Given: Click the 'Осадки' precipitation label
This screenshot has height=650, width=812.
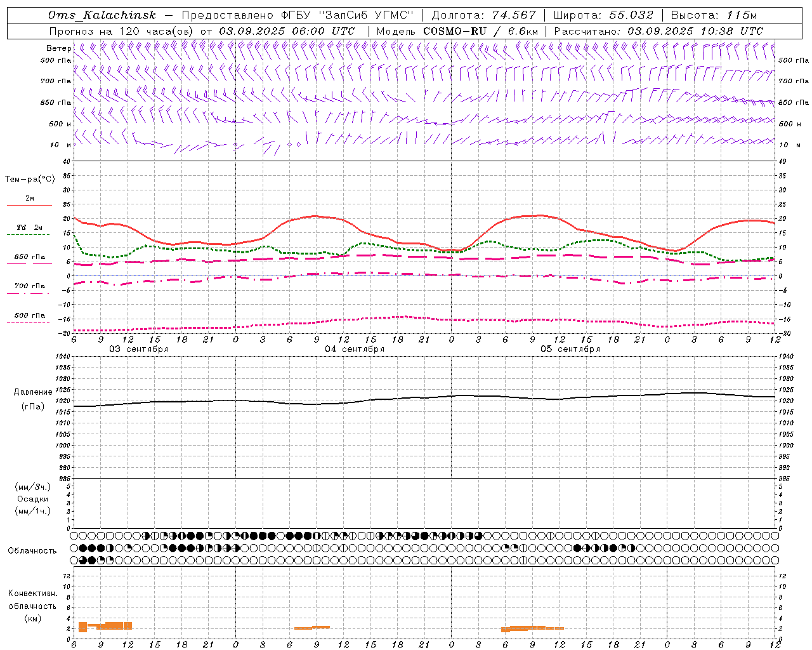Looking at the screenshot, I should 33,499.
